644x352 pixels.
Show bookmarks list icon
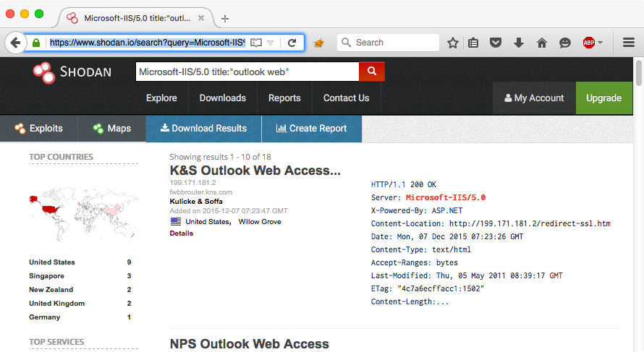click(473, 43)
